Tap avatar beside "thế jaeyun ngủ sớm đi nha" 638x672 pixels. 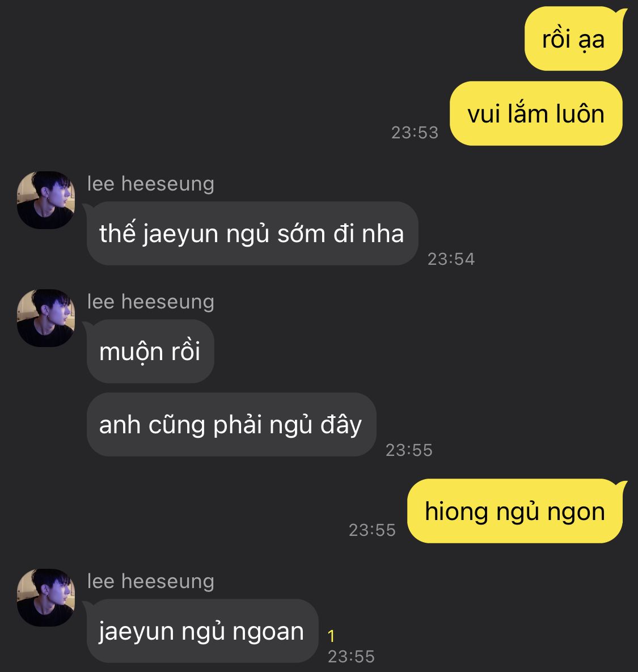tap(46, 200)
